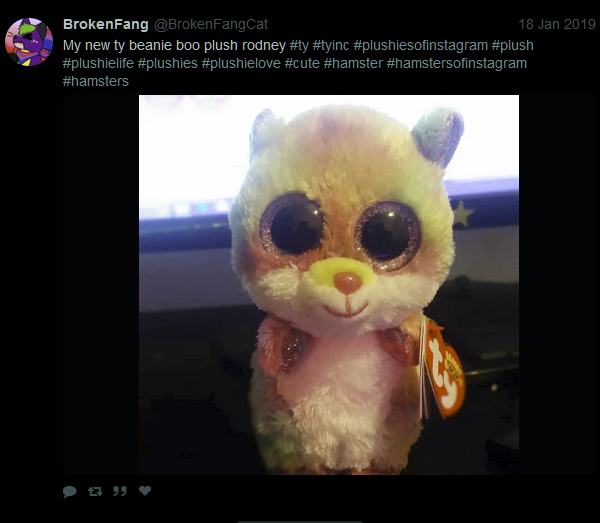Click the #plushies hashtag

(x=168, y=63)
